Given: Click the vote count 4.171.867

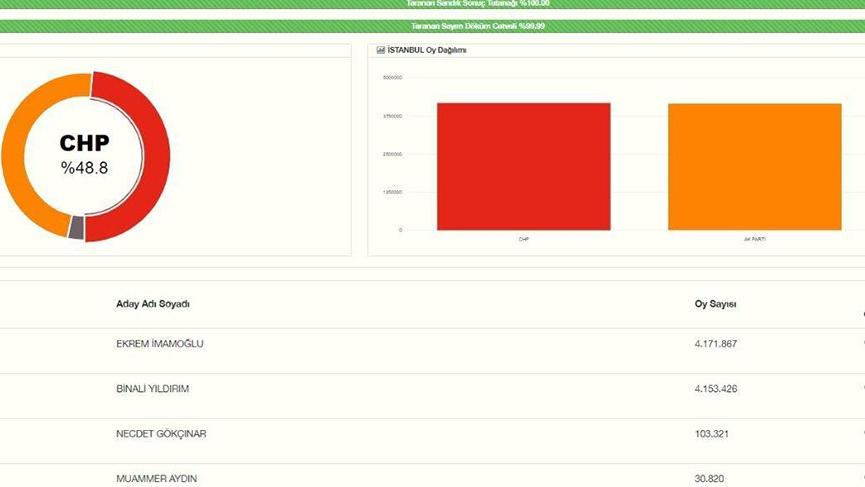Looking at the screenshot, I should pyautogui.click(x=716, y=344).
